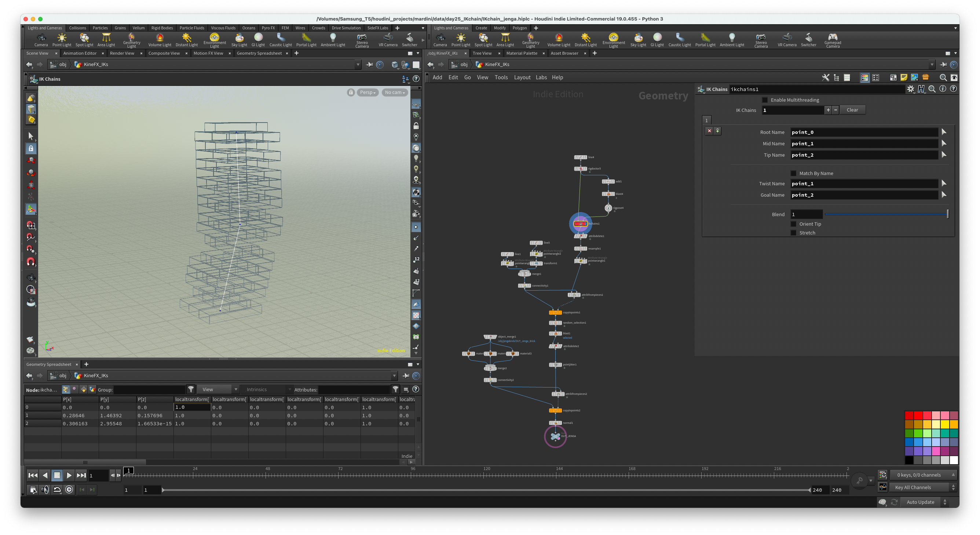Image resolution: width=980 pixels, height=535 pixels.
Task: Pick the yellow color swatch in palette
Action: click(945, 424)
